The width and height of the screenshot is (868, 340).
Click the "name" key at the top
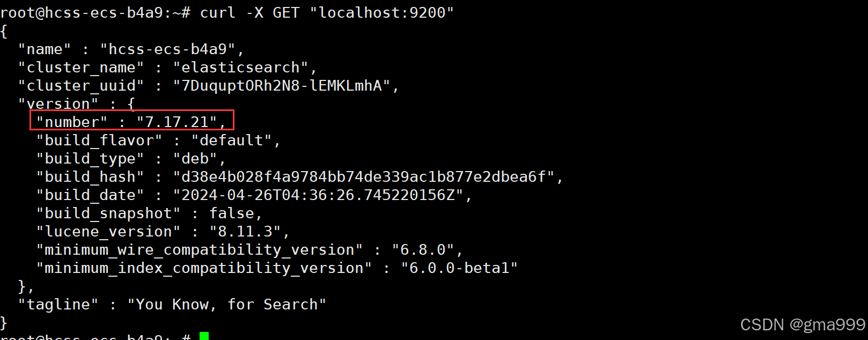45,49
